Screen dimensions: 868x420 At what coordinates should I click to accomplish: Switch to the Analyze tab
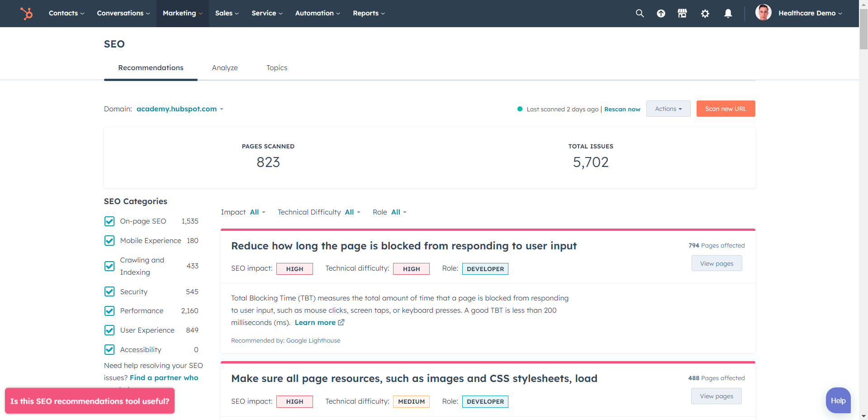(x=225, y=67)
